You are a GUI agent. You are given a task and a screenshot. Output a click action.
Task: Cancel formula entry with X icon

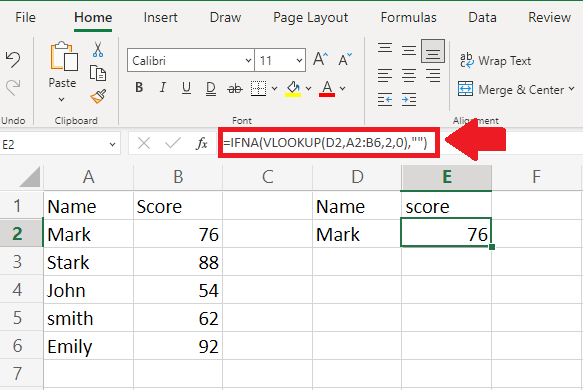(144, 143)
